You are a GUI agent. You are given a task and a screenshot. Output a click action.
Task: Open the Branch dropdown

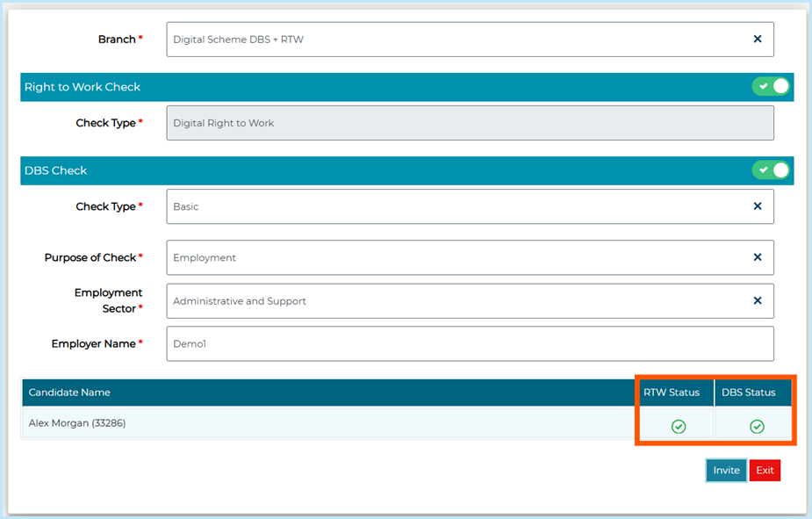pos(470,40)
